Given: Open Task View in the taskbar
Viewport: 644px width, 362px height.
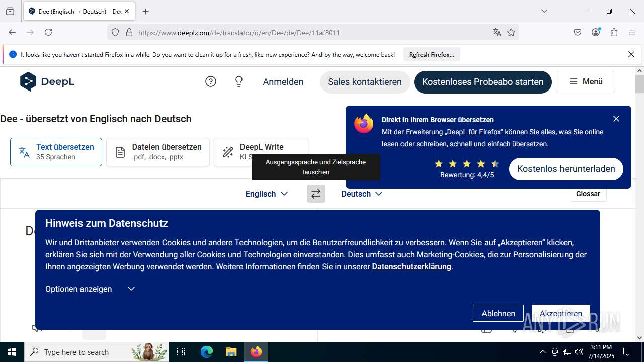Looking at the screenshot, I should [x=181, y=352].
